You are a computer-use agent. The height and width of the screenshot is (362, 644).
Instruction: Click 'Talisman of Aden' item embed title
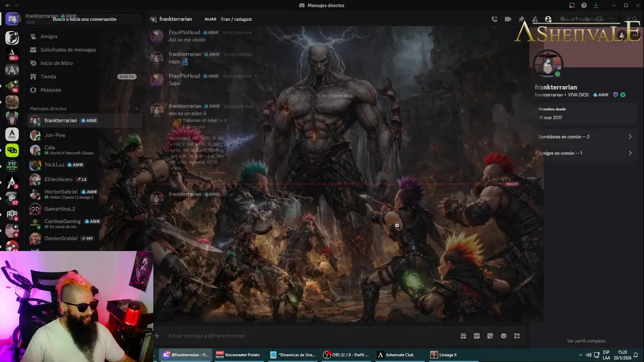click(200, 121)
